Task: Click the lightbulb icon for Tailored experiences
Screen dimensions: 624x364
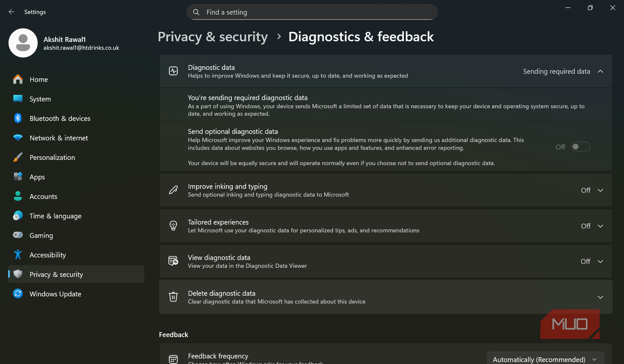Action: [x=173, y=226]
